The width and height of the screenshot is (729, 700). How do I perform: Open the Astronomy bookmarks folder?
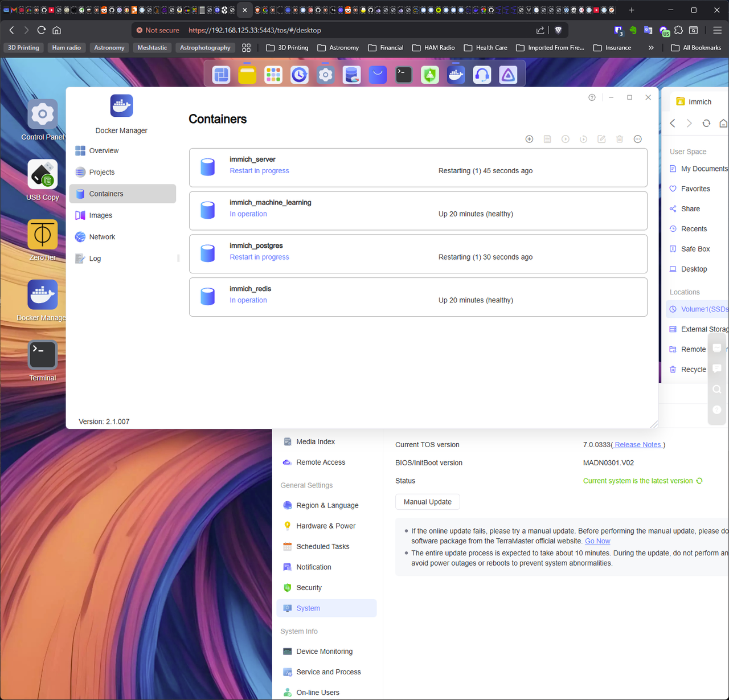click(x=338, y=48)
